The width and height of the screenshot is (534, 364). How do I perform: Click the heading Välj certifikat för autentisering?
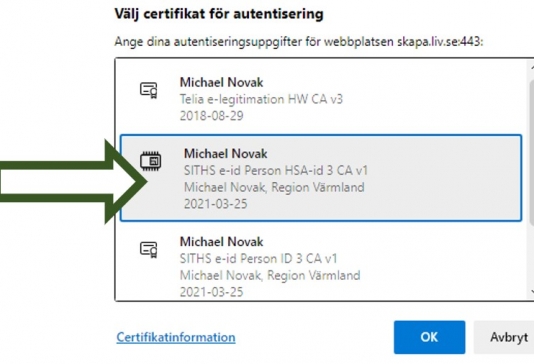click(x=219, y=14)
